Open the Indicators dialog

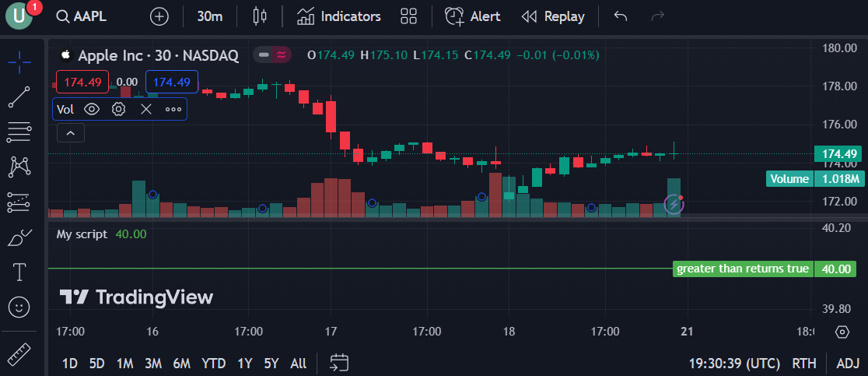tap(339, 16)
